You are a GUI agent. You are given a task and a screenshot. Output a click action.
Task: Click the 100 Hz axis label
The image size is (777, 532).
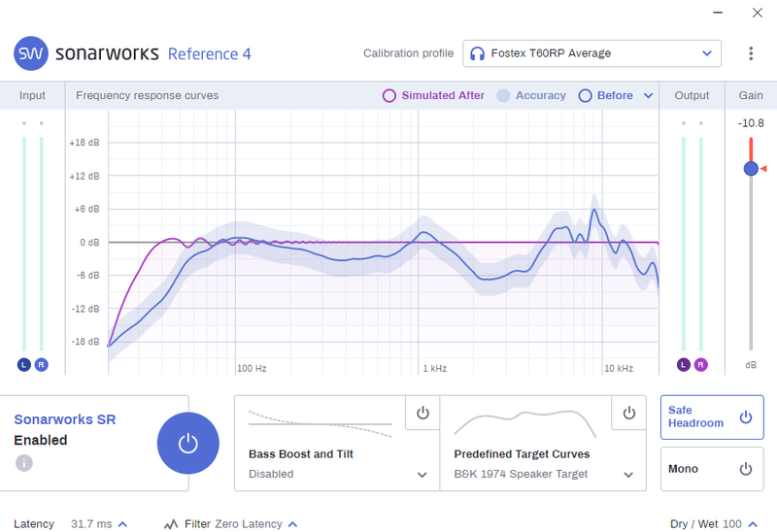pos(252,369)
